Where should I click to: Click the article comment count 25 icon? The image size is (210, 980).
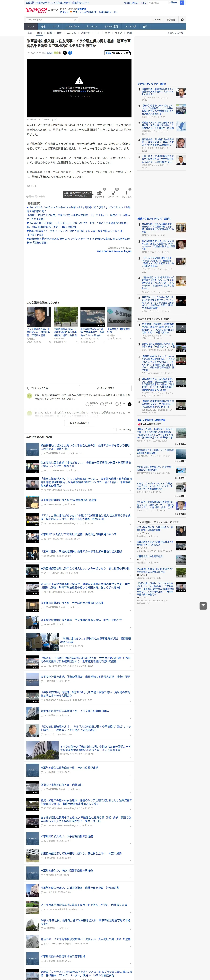tap(50, 53)
